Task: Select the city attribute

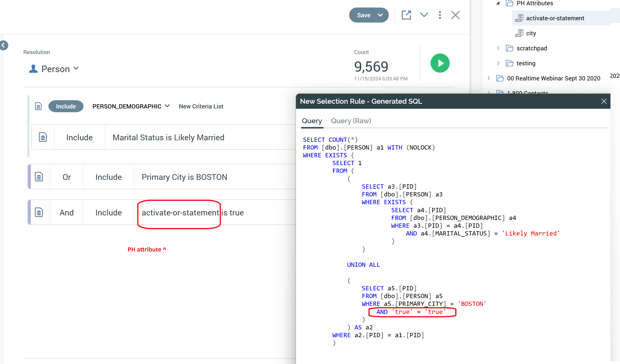Action: coord(531,33)
